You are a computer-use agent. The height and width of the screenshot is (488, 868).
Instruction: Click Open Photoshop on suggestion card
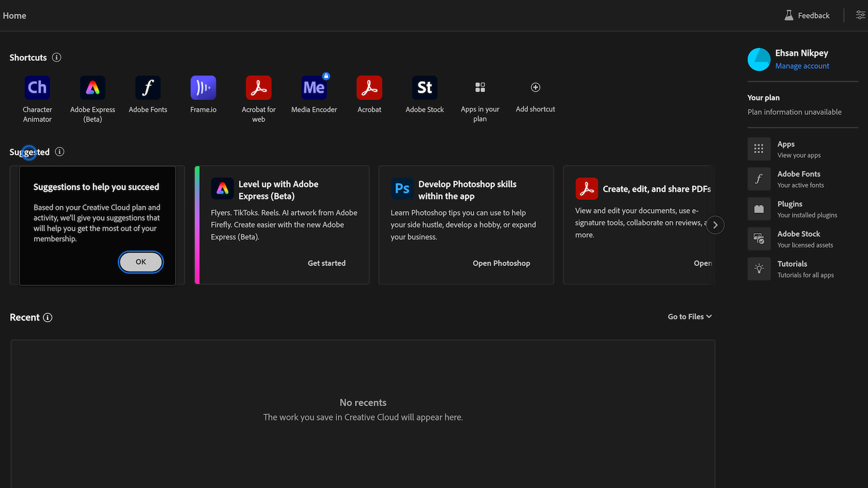pos(501,263)
